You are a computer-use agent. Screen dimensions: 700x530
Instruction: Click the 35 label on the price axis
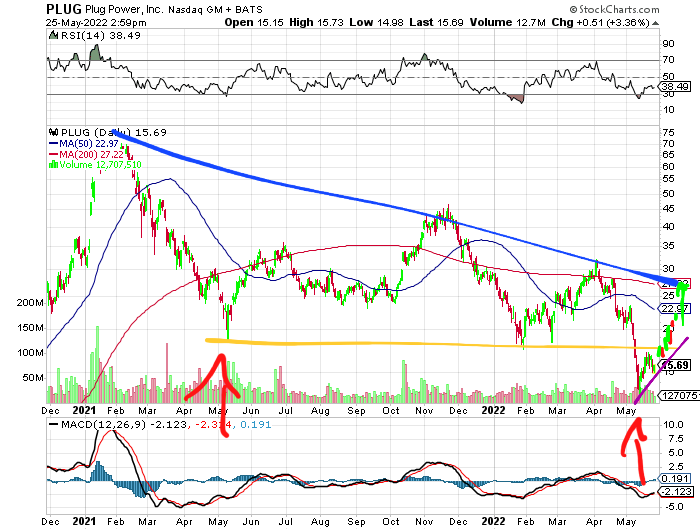pos(668,246)
